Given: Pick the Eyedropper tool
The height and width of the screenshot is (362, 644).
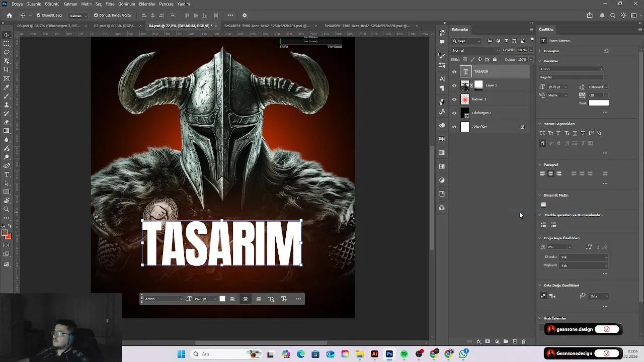Looking at the screenshot, I should pos(7,87).
